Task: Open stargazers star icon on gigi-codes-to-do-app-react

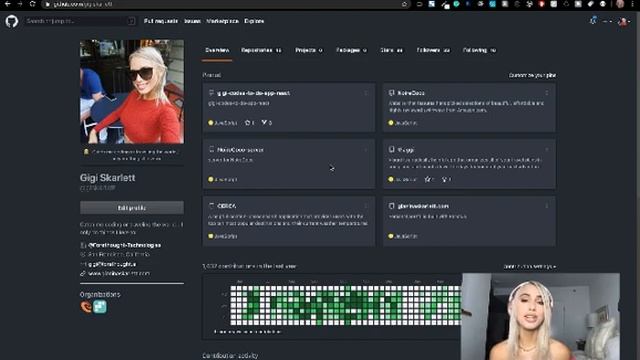Action: (247, 122)
